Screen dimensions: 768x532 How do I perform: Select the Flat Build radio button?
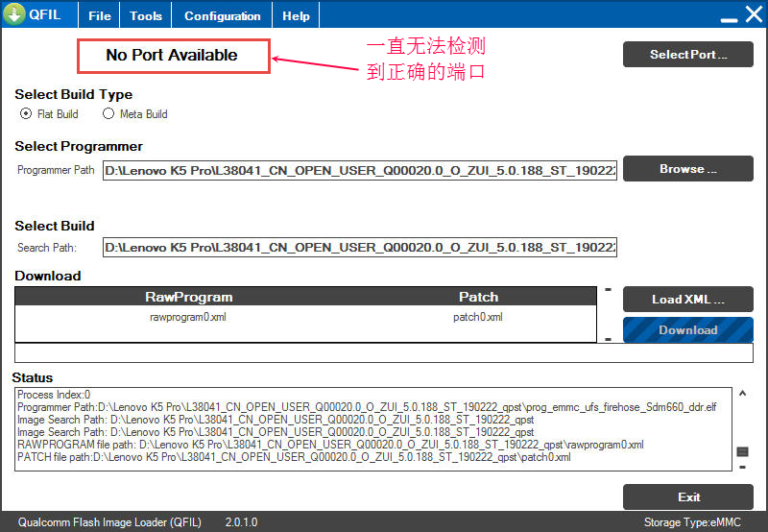26,113
